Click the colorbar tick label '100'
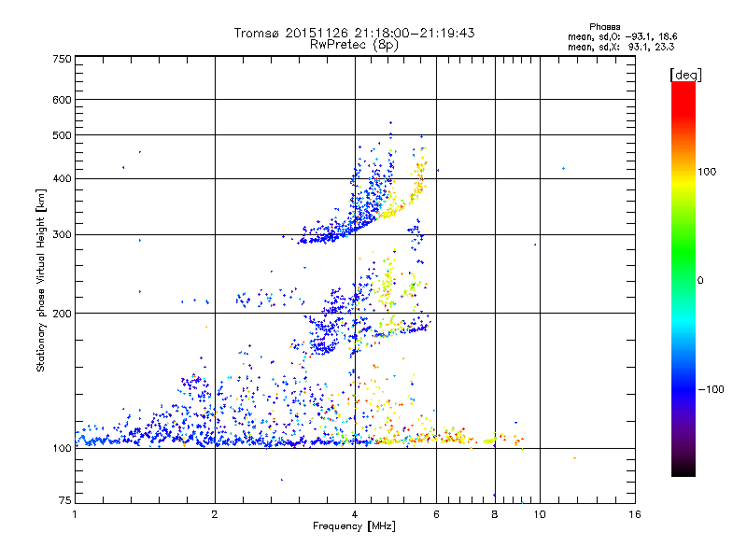Screen dimensions: 747x560 (x=707, y=172)
